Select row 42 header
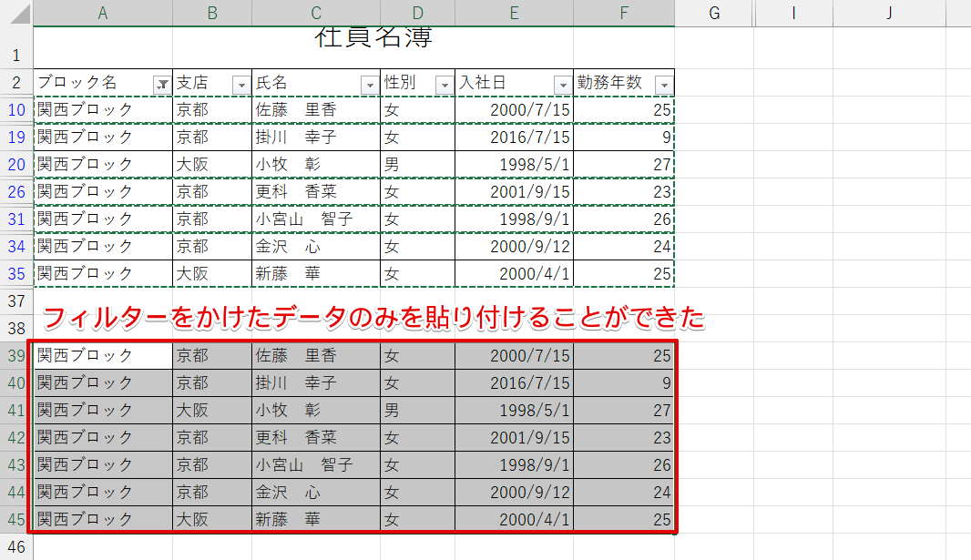Screen dimensions: 971x560 point(16,437)
